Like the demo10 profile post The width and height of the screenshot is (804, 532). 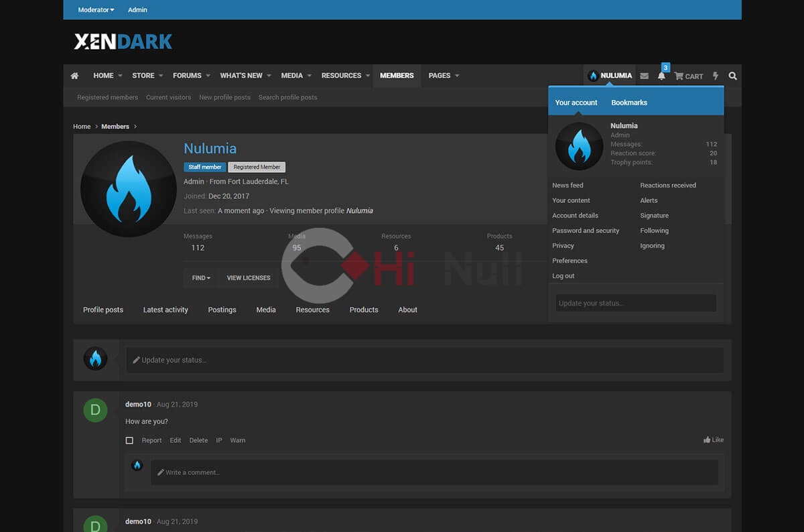714,440
